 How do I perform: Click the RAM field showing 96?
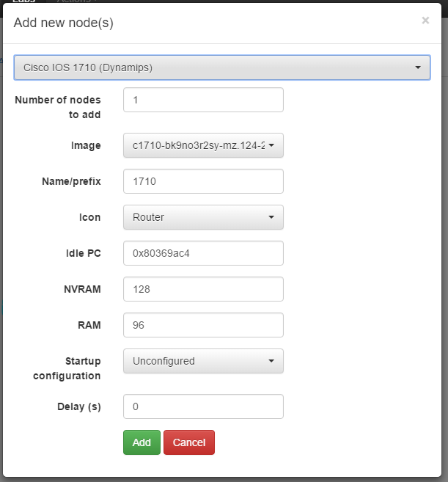point(203,325)
